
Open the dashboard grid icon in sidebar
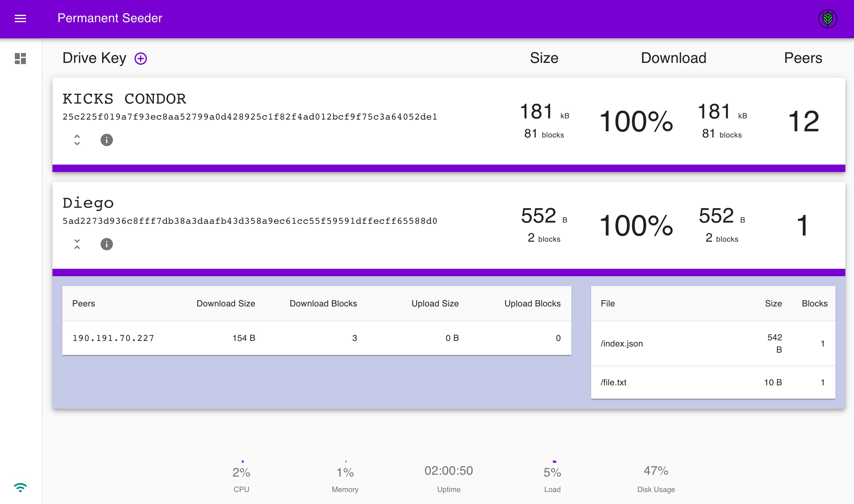pyautogui.click(x=20, y=59)
